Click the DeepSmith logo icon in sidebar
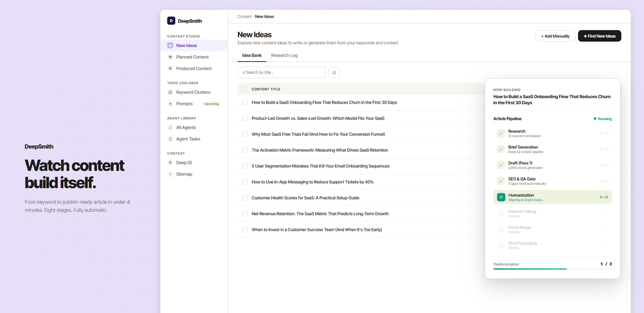 (x=171, y=21)
